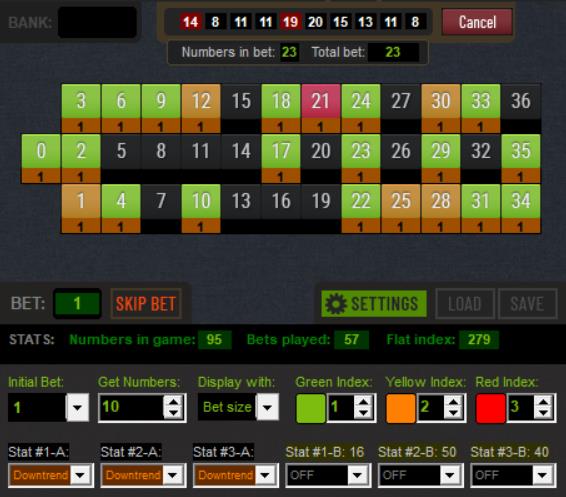Click the red index color swatch
Screen dimensions: 566x497
tap(490, 408)
